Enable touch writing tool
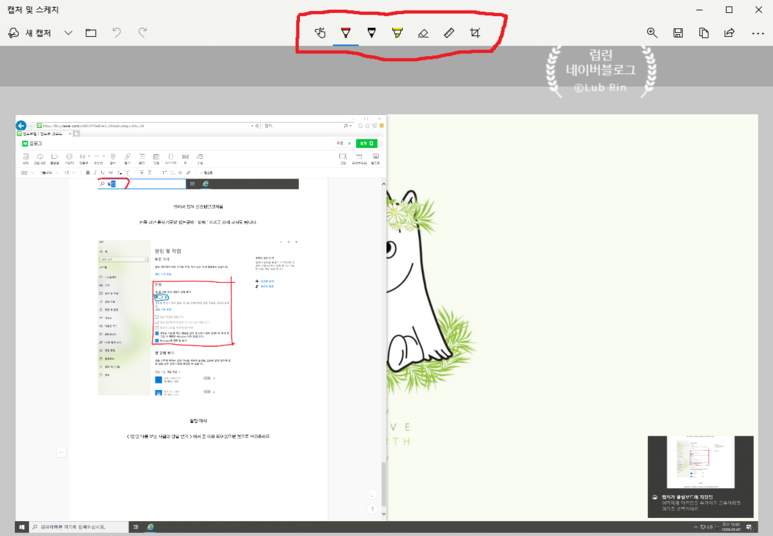 click(320, 33)
